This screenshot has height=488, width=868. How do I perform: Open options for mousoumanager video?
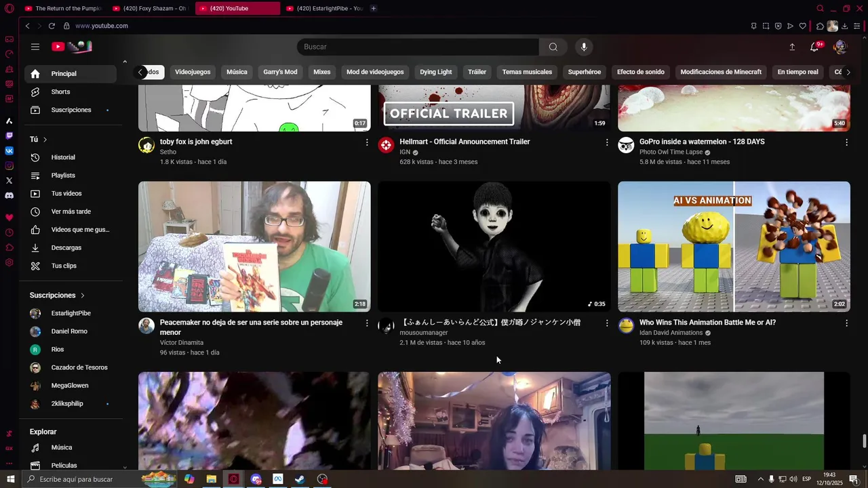pyautogui.click(x=607, y=323)
